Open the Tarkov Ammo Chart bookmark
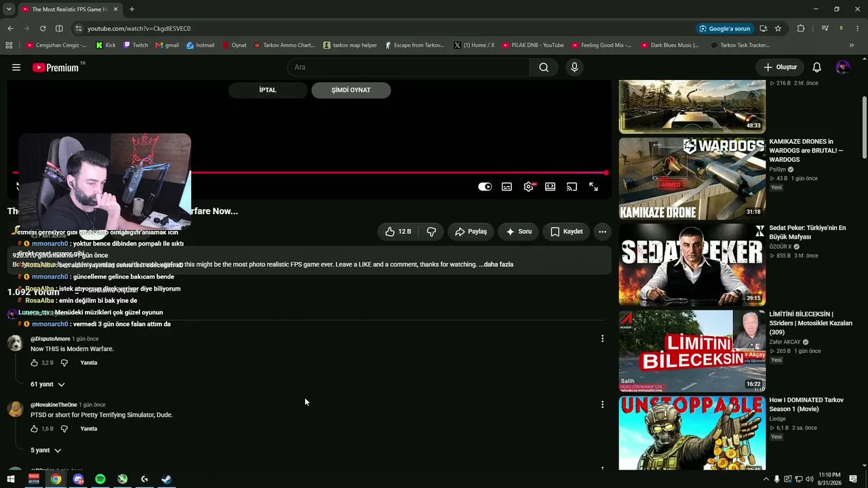 point(284,45)
